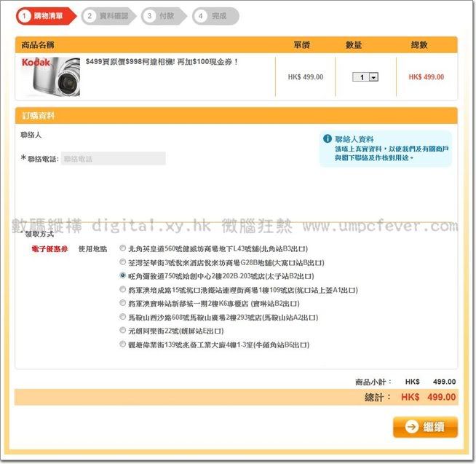Click the 電子優惠券 red label
The width and height of the screenshot is (476, 464).
pos(49,249)
